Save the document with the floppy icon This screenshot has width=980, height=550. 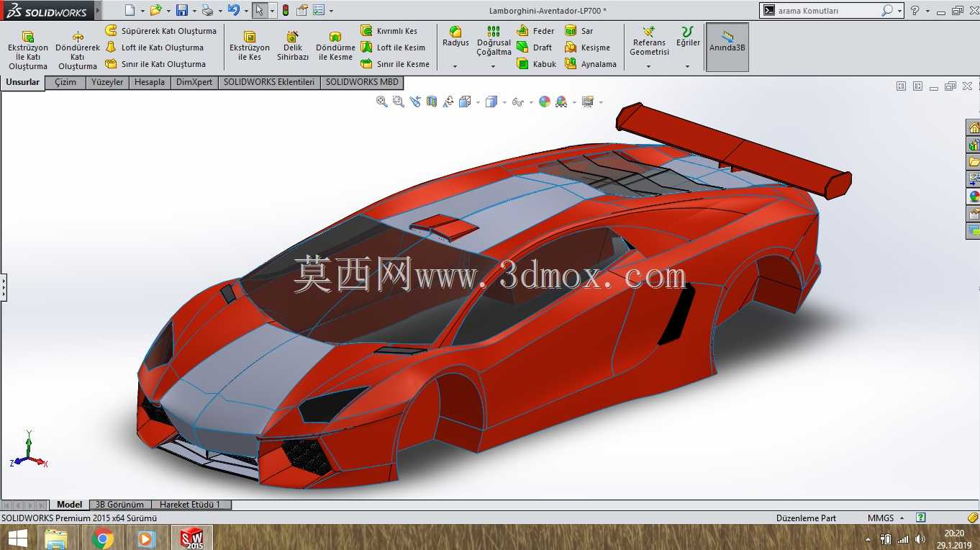pyautogui.click(x=182, y=10)
